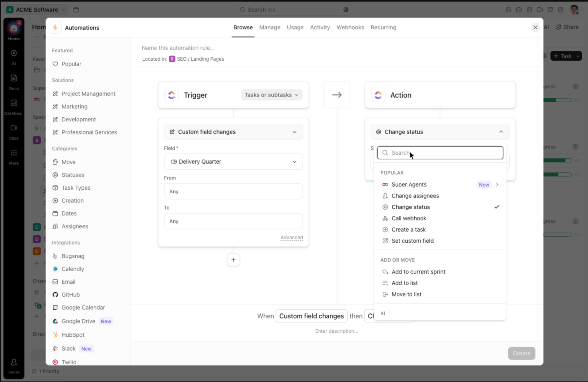Open the Clips sidebar icon
The height and width of the screenshot is (382, 588).
tap(14, 128)
